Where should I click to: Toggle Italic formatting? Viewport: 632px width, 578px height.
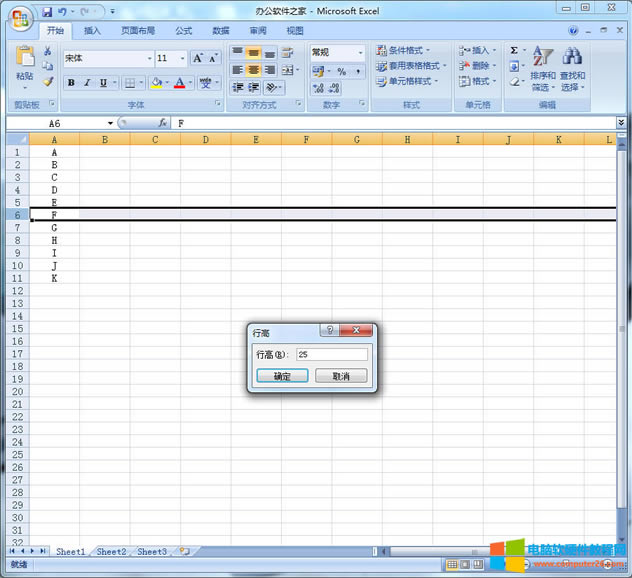coord(87,83)
